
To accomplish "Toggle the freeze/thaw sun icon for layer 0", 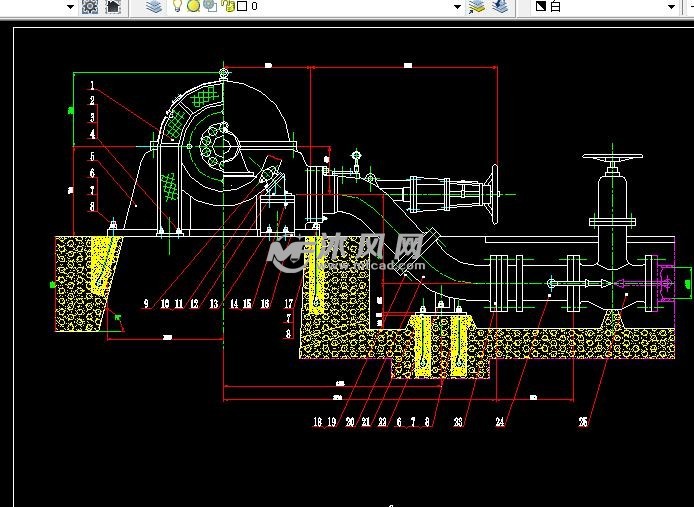I will [193, 6].
